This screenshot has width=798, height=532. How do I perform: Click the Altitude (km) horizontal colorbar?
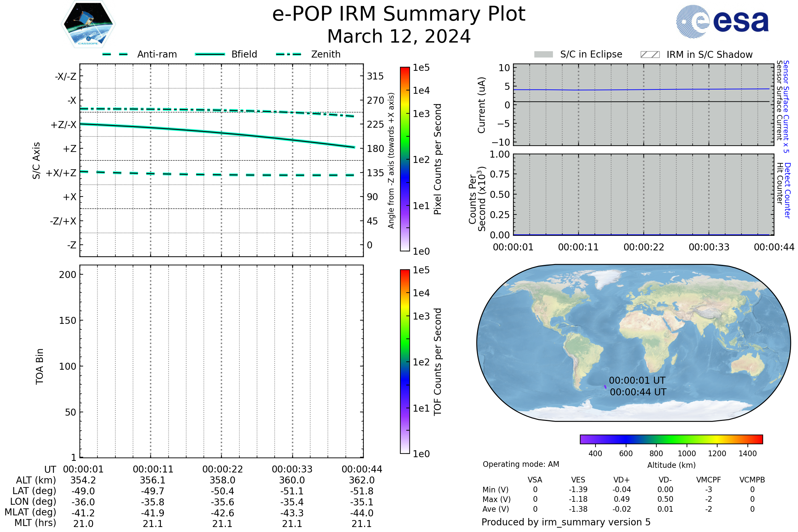[671, 439]
